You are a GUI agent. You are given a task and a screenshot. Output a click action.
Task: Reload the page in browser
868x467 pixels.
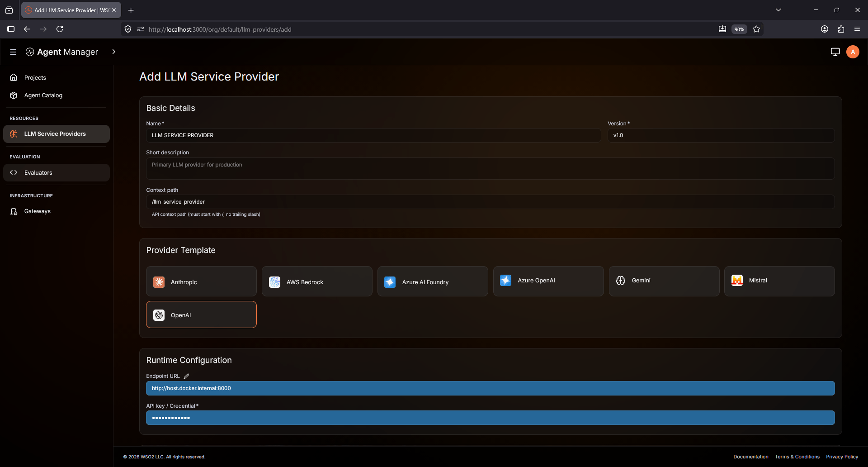[60, 29]
